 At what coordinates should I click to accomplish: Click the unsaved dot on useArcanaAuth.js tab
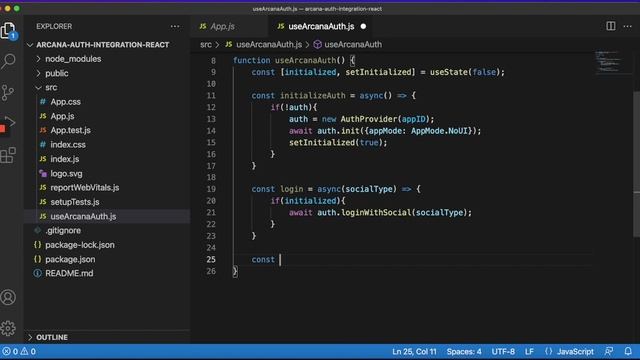point(363,27)
